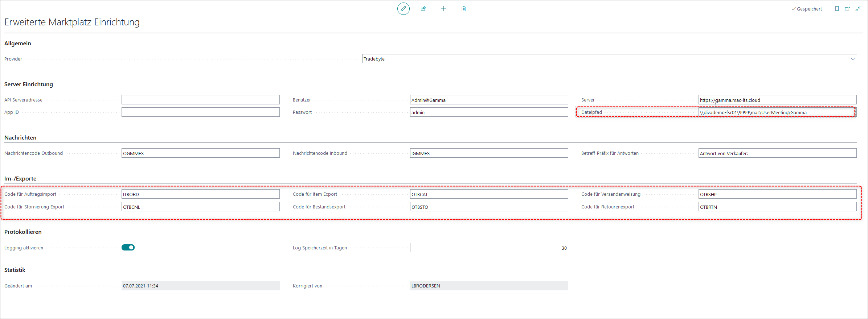
Task: Edit Code für Versandanweisung field OTBSHP
Action: [777, 194]
